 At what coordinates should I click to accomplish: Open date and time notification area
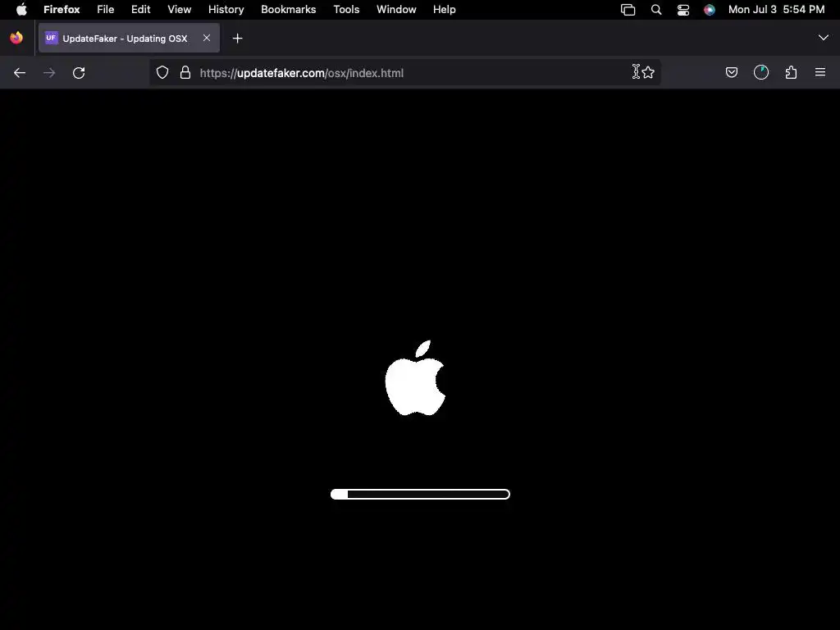click(x=776, y=10)
